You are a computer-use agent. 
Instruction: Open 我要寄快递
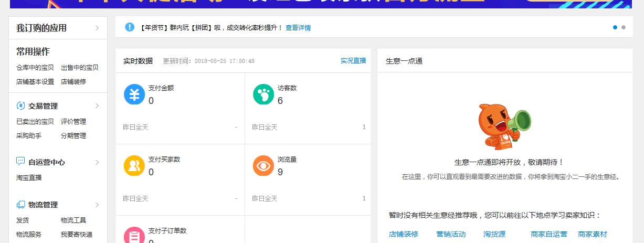click(77, 235)
